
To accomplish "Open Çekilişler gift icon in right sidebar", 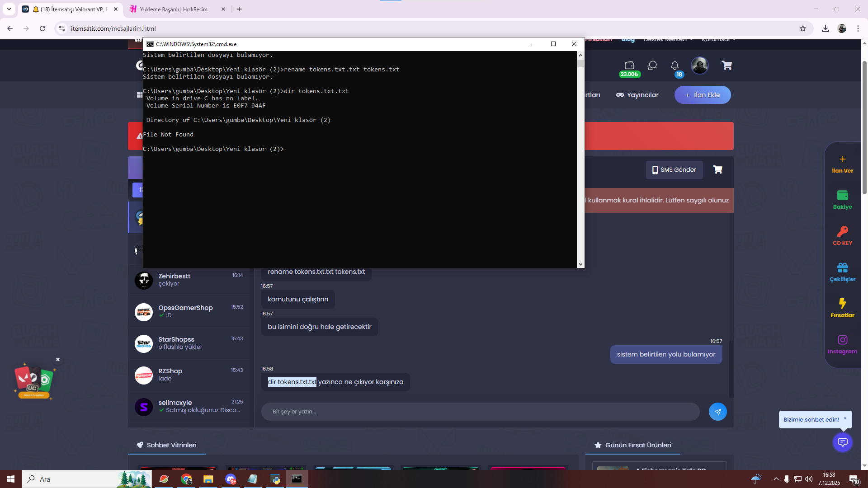I will [842, 272].
